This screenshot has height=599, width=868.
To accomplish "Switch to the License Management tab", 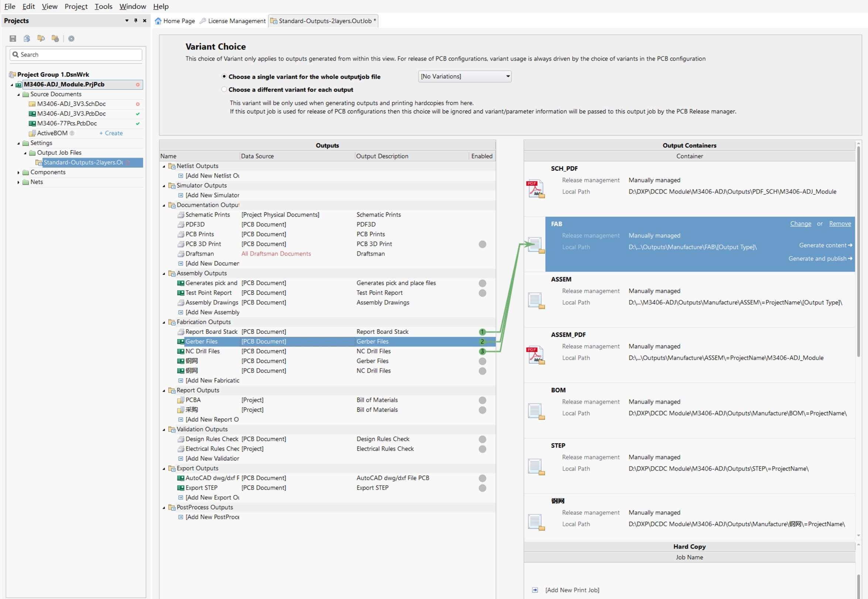I will coord(233,21).
